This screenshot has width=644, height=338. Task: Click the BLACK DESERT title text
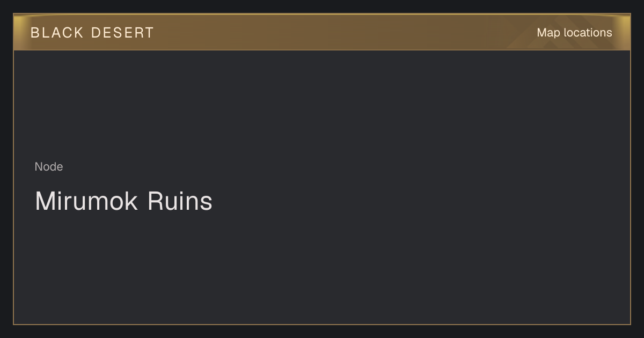point(92,33)
